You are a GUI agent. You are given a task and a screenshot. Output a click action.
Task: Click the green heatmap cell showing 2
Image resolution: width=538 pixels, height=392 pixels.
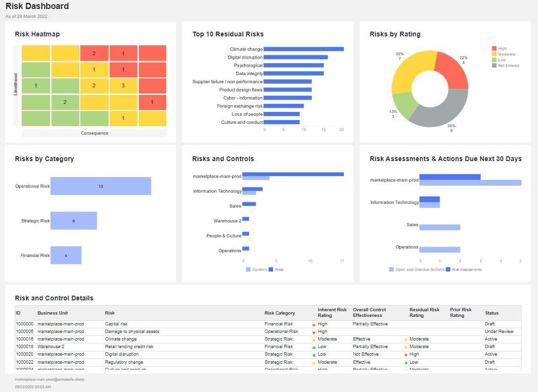65,102
